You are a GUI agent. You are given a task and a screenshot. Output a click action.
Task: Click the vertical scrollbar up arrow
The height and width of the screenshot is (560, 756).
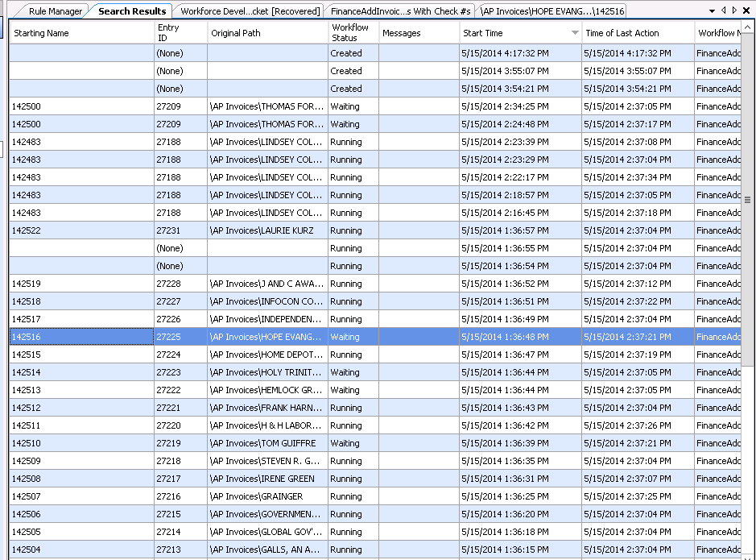748,28
